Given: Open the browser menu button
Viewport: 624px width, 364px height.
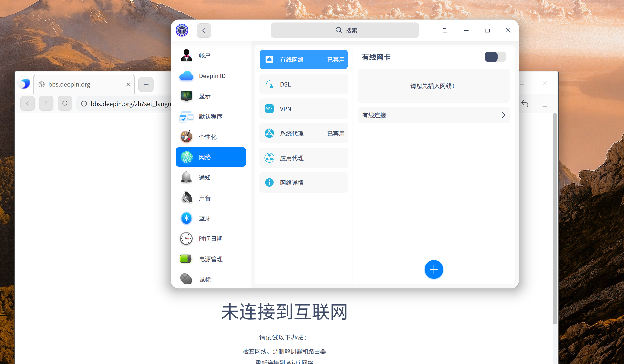Looking at the screenshot, I should pos(544,104).
